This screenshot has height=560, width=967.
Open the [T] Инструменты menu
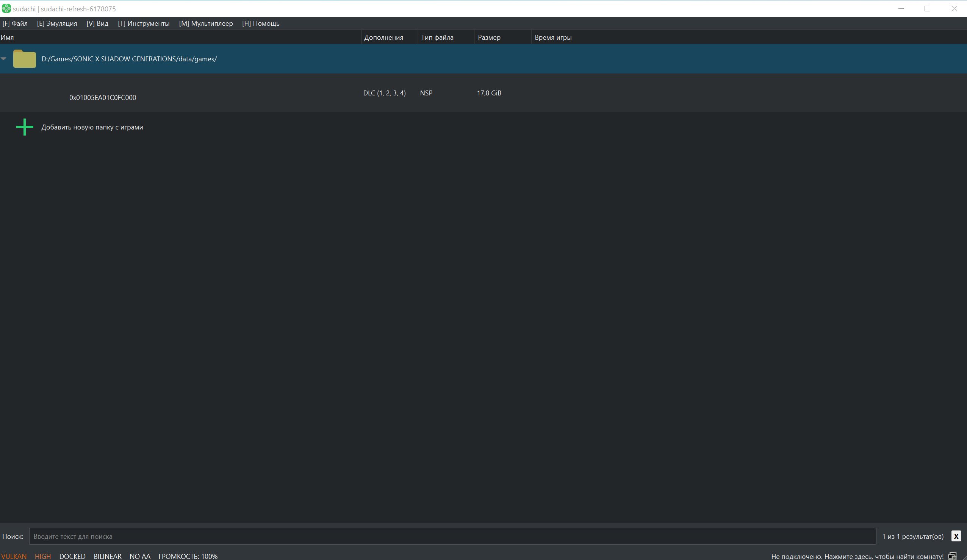[x=144, y=23]
